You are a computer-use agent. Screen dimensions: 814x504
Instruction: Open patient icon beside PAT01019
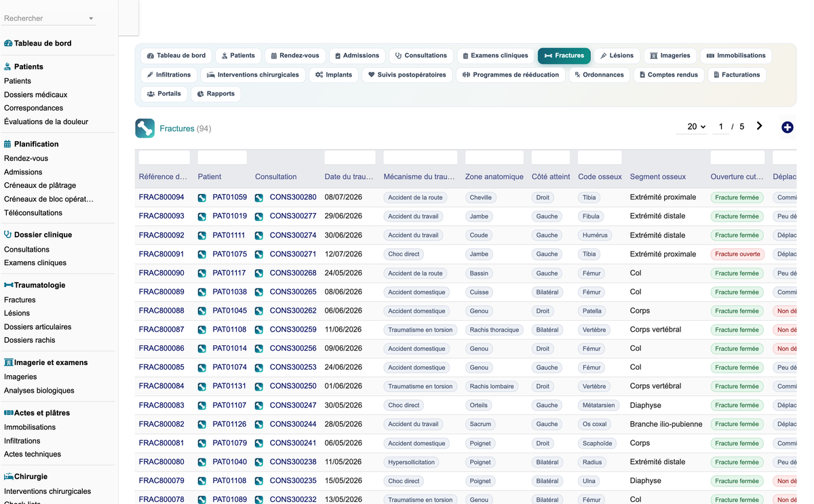[202, 216]
